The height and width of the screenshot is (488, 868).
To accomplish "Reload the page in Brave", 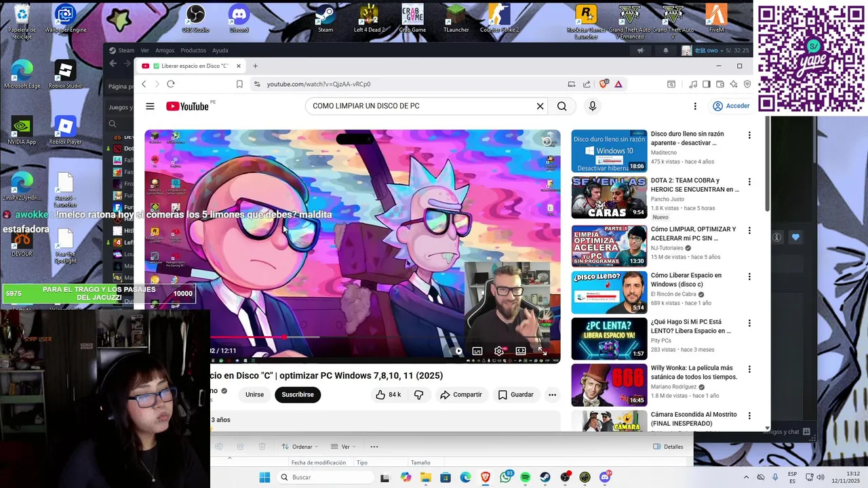I will click(x=170, y=84).
